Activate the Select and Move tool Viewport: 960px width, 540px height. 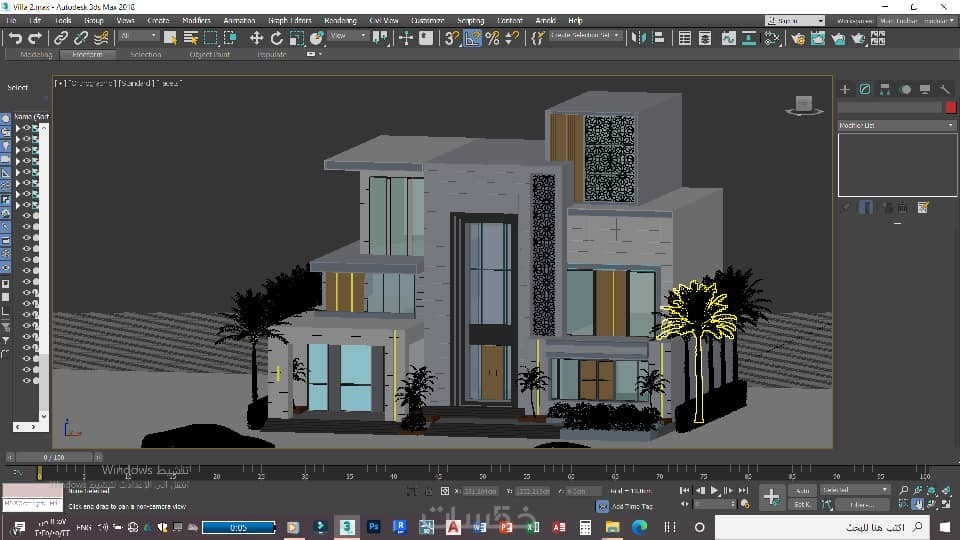click(x=256, y=38)
